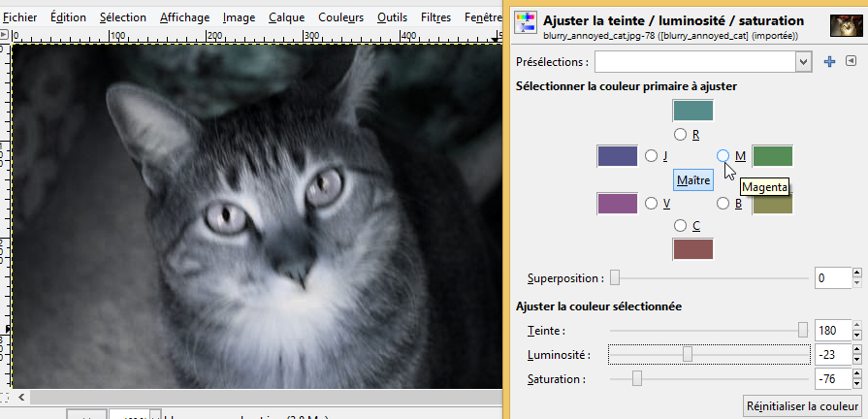Click the Superposition slider track
Screen dimensions: 868x419
(x=709, y=278)
